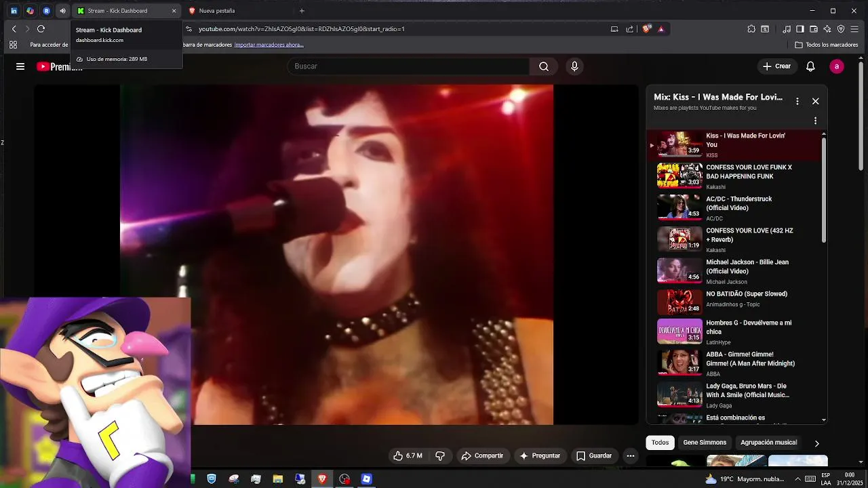Click the Buscar search field
Screen dimensions: 868x488
[408, 66]
